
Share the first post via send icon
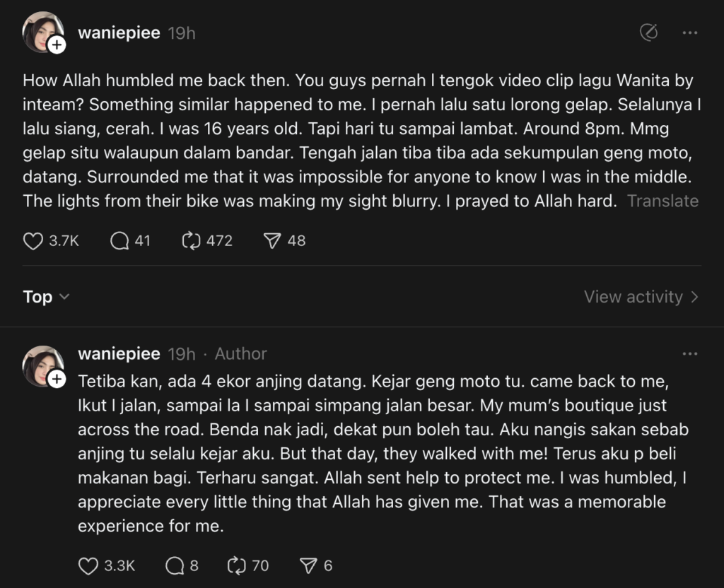(x=272, y=241)
